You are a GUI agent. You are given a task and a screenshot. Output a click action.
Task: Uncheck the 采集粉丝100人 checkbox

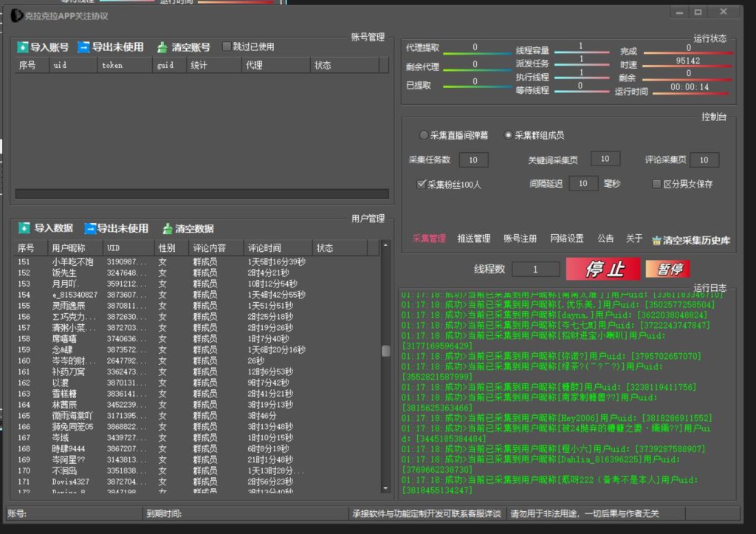[422, 184]
